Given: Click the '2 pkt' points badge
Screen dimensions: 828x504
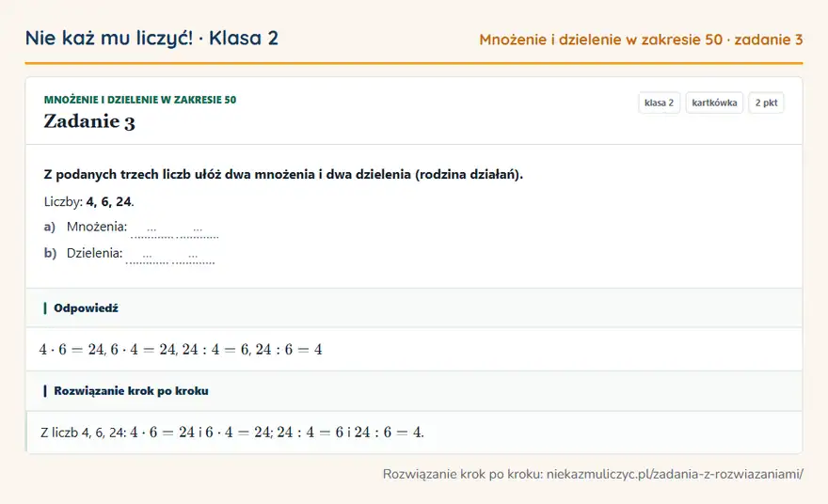Looking at the screenshot, I should [x=766, y=102].
